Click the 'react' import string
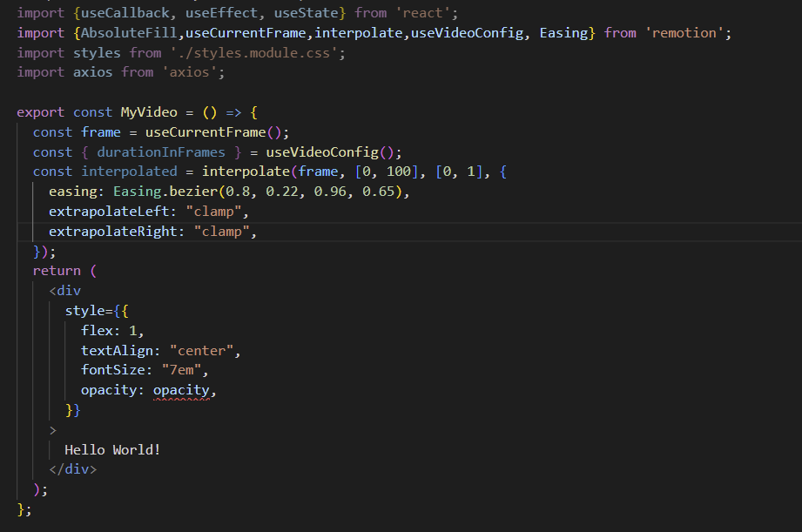802x532 pixels. click(422, 13)
